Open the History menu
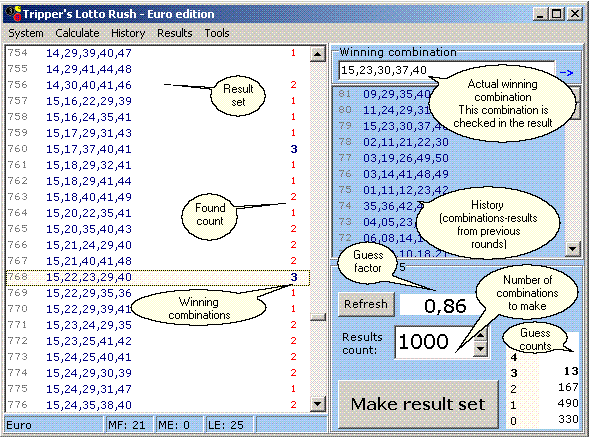Viewport: 590px width, 437px height. (x=128, y=33)
